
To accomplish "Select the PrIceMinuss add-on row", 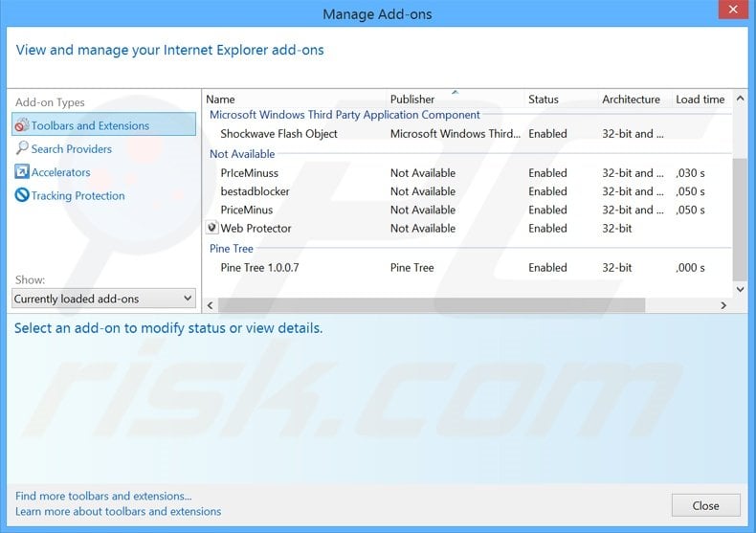I will pyautogui.click(x=468, y=172).
